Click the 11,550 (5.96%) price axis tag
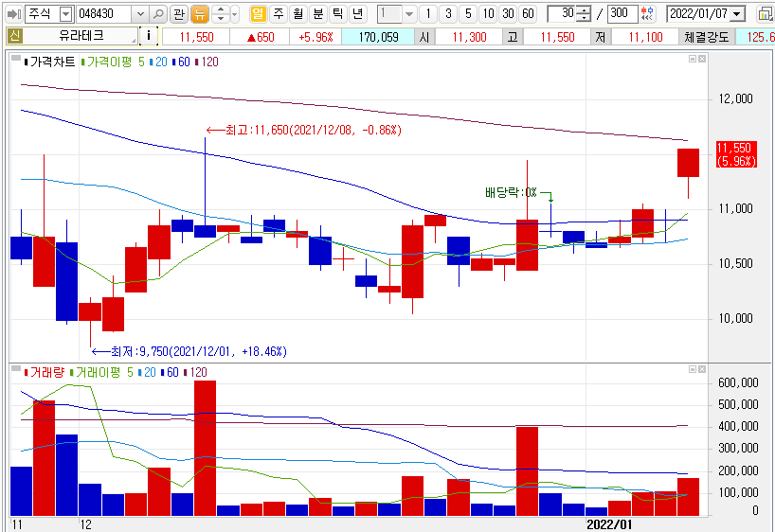The image size is (775, 532). coord(736,154)
